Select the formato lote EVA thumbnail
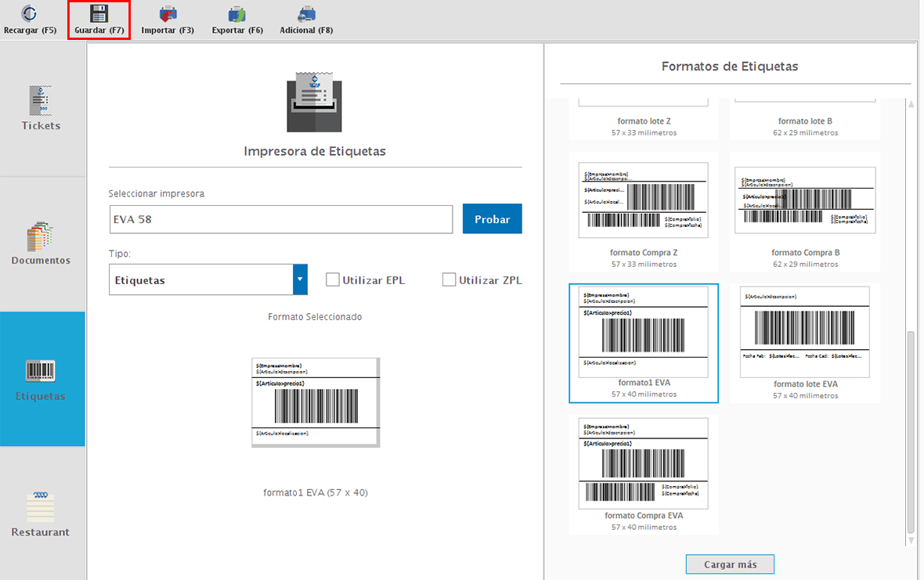The height and width of the screenshot is (580, 924). [805, 333]
